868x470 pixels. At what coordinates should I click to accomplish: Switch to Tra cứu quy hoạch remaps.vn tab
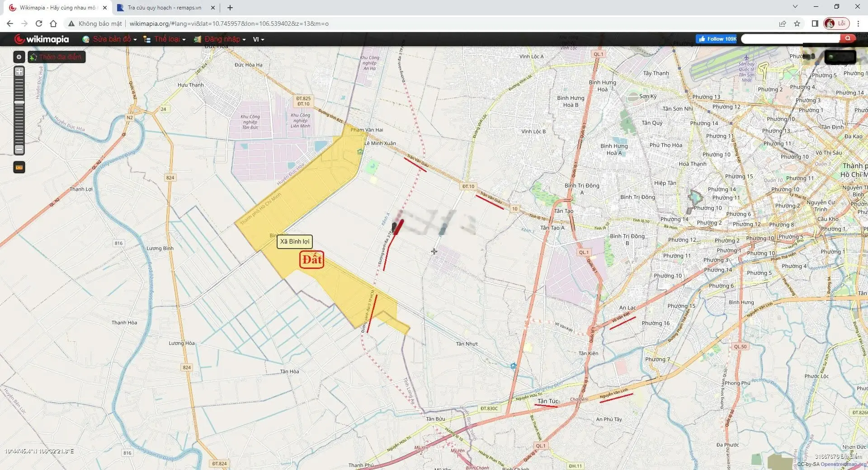click(165, 8)
